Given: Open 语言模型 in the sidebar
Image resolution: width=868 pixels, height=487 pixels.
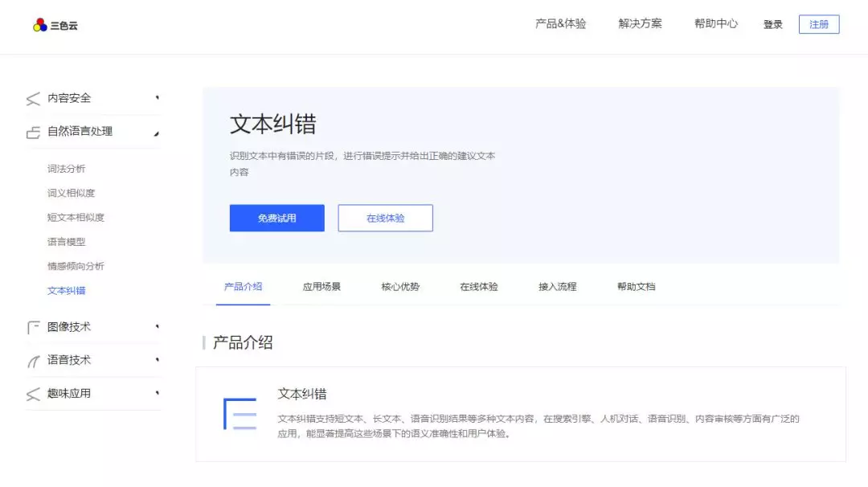Looking at the screenshot, I should tap(67, 242).
